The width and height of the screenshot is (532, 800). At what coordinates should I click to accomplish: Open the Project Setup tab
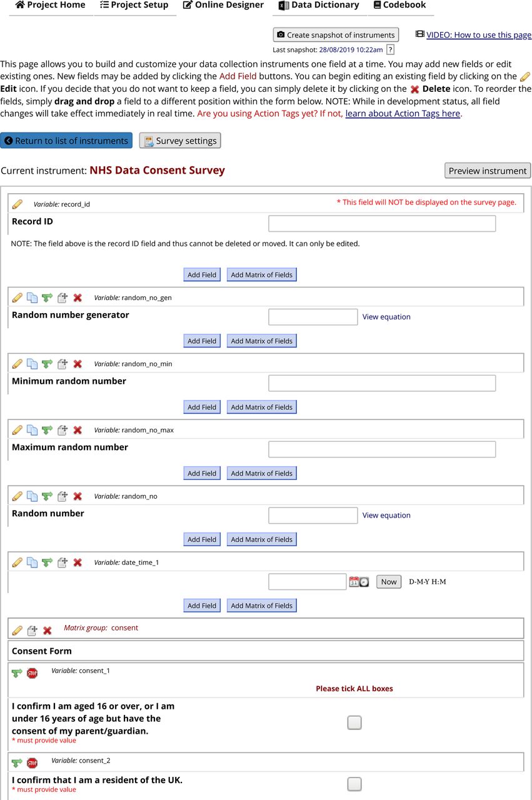[x=135, y=6]
